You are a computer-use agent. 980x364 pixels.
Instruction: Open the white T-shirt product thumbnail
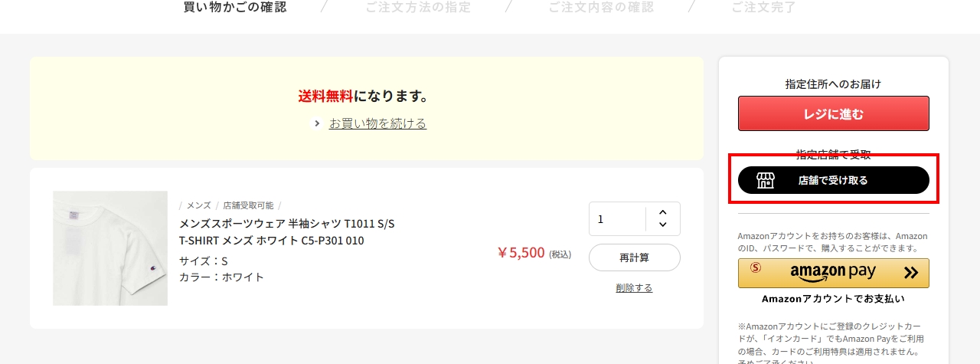[x=110, y=248]
